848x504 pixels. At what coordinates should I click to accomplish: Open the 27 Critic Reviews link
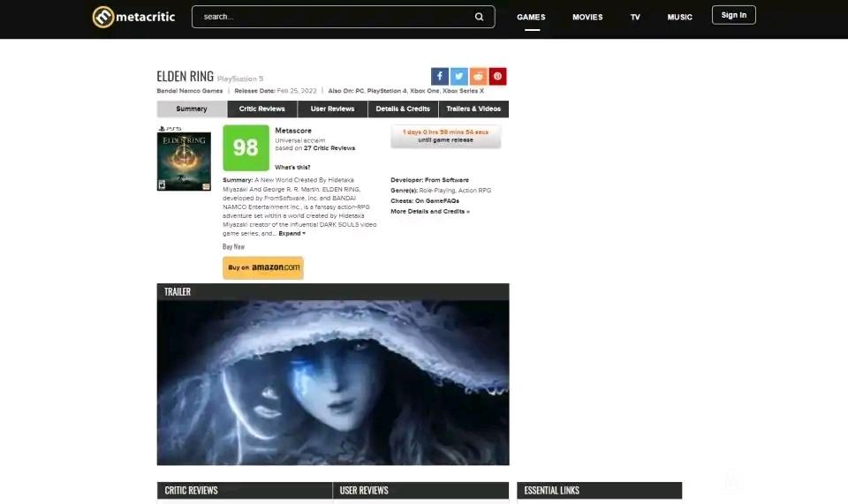point(329,148)
